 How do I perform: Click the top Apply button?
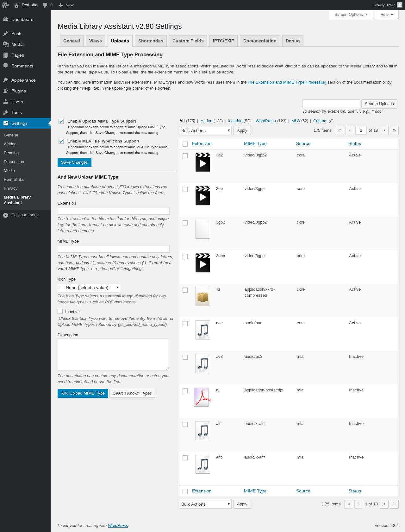(x=242, y=130)
